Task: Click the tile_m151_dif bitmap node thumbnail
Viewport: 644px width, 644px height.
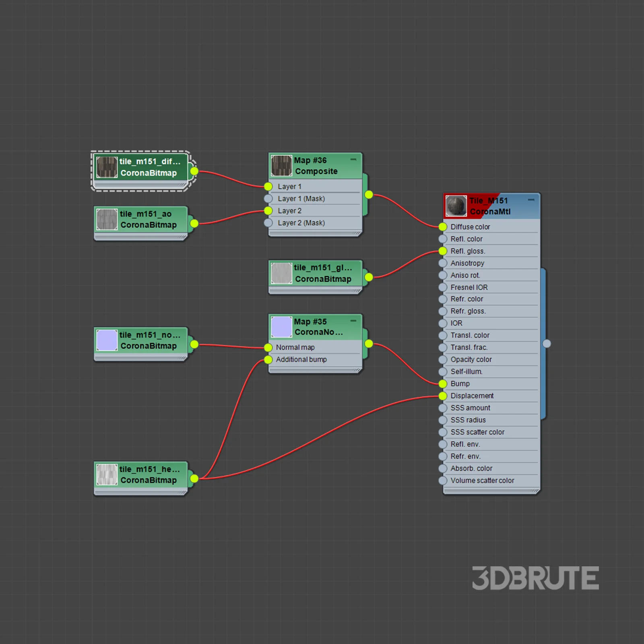Action: tap(107, 167)
